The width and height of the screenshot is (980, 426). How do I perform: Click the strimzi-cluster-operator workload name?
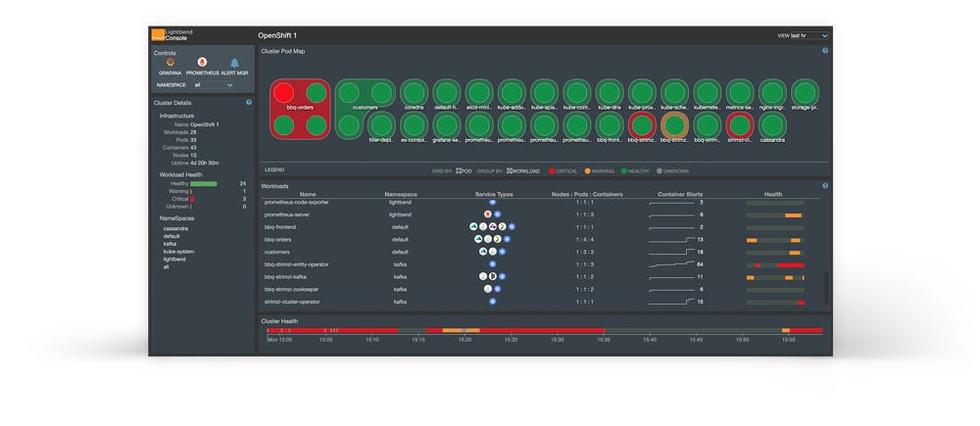(292, 302)
